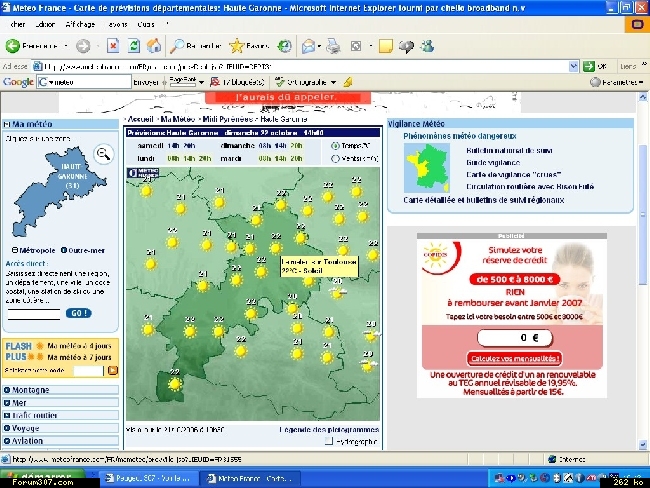Screen dimensions: 650x488
Task: Click the orange arrow next to the code field
Action: 113,370
